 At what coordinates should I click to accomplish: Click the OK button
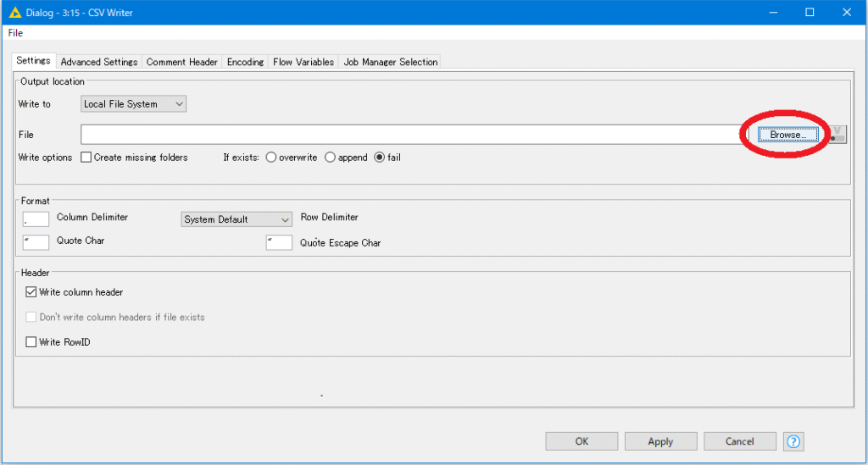tap(581, 441)
